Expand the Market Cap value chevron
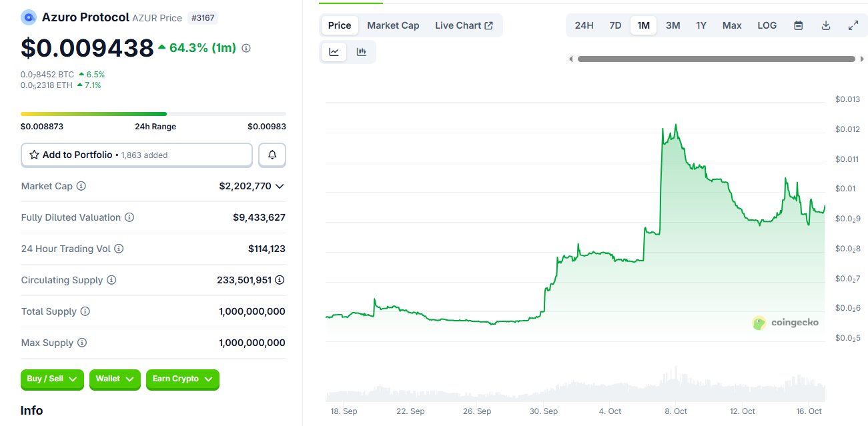This screenshot has height=426, width=868. tap(280, 186)
